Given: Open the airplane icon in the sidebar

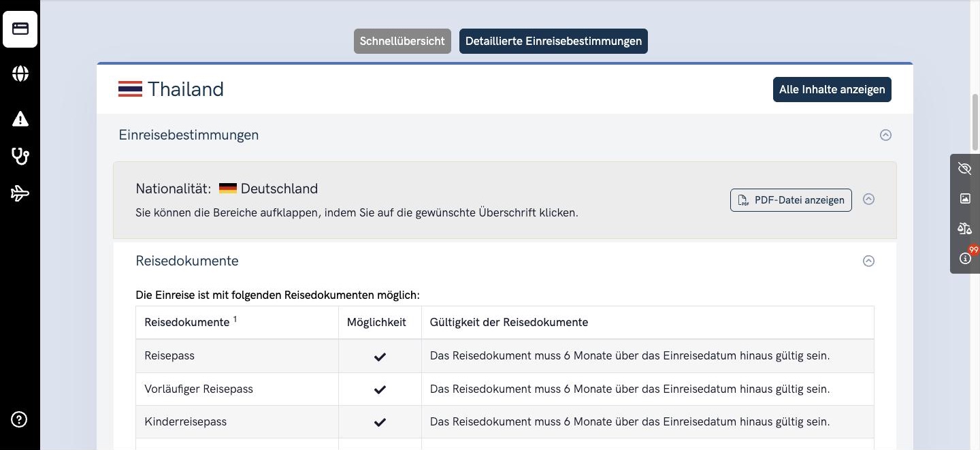Looking at the screenshot, I should pyautogui.click(x=20, y=194).
